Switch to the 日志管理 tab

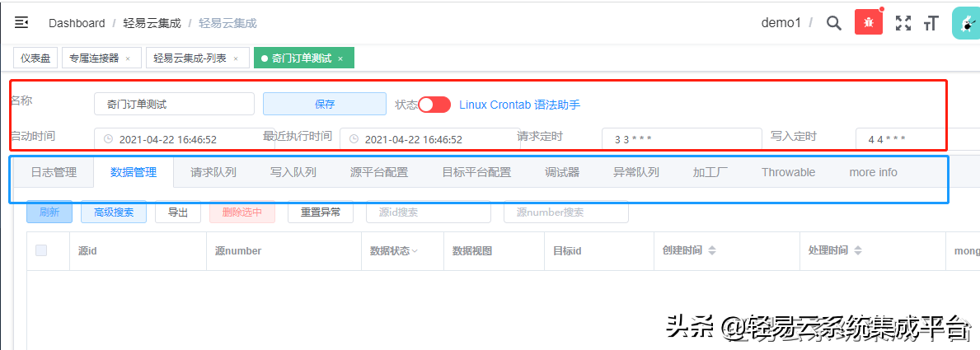point(54,172)
